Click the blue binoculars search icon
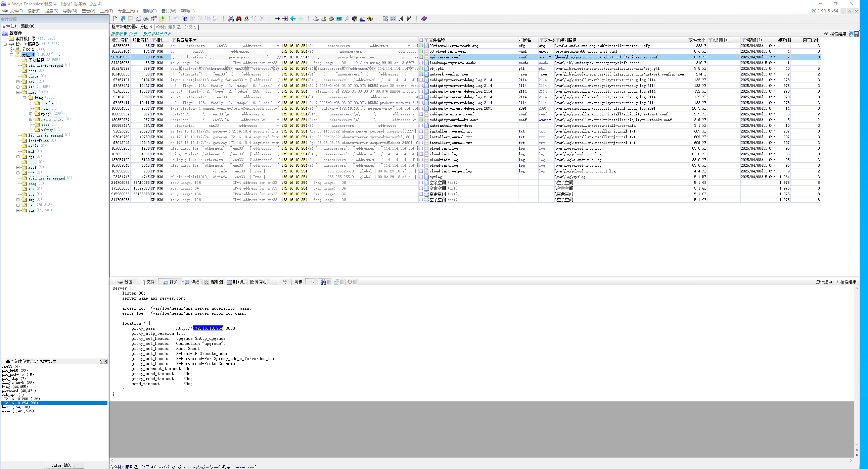Image resolution: width=868 pixels, height=469 pixels. pyautogui.click(x=231, y=19)
